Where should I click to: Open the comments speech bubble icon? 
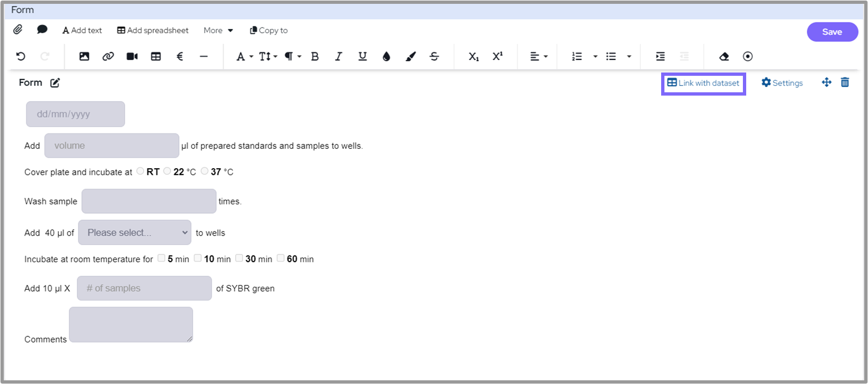(42, 30)
